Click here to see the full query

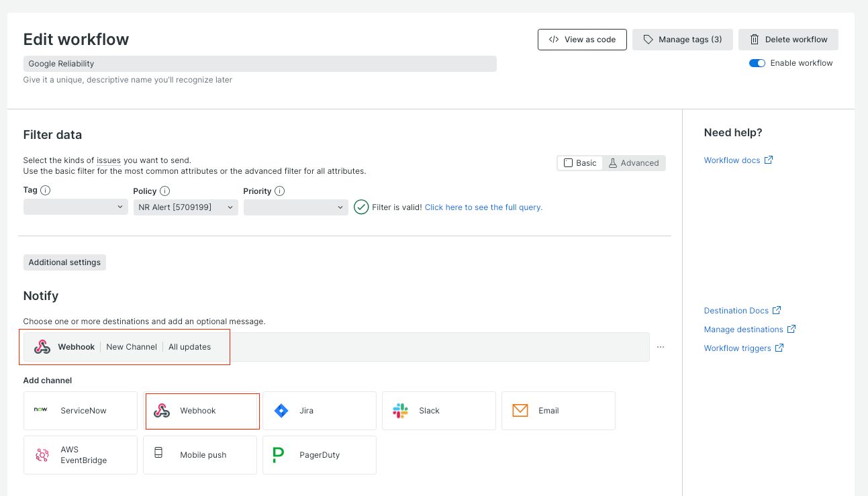[x=483, y=207]
